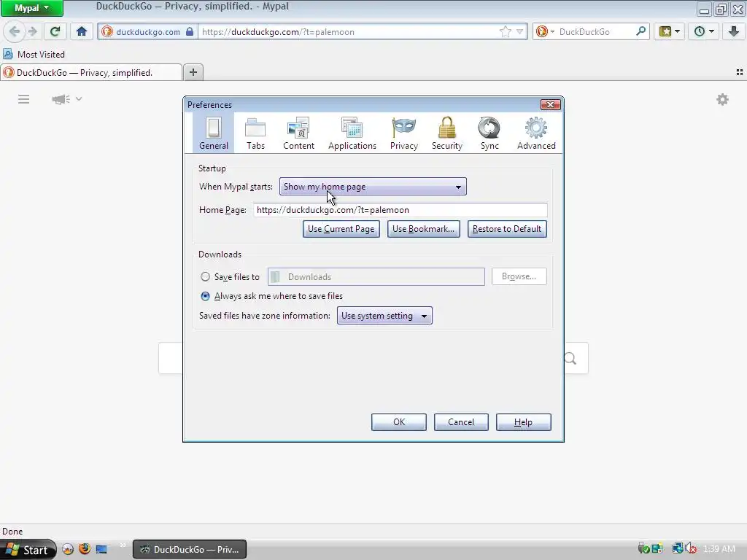
Task: Open search engine selector DuckDuckGo icon
Action: point(544,32)
